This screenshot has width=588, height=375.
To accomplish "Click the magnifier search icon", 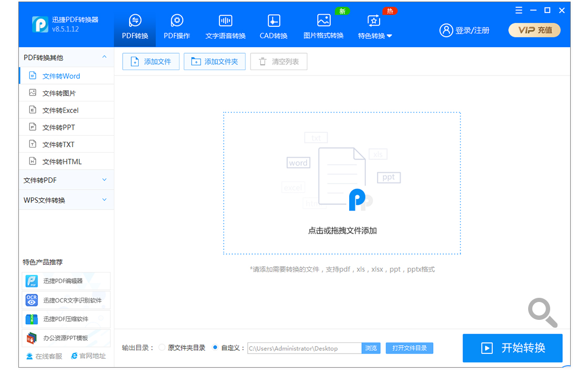I will [x=543, y=312].
